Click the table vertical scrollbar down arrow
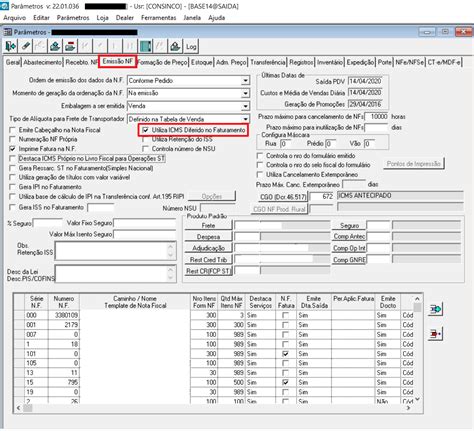The image size is (474, 431). (x=418, y=399)
